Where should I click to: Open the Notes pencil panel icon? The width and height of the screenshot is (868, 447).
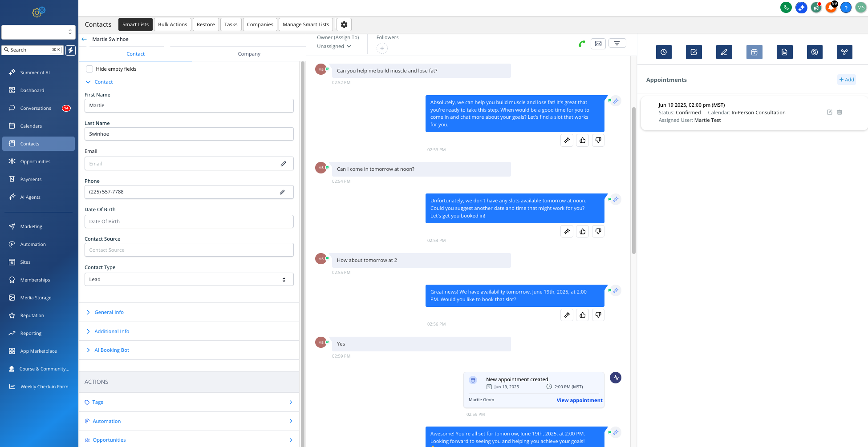coord(724,52)
